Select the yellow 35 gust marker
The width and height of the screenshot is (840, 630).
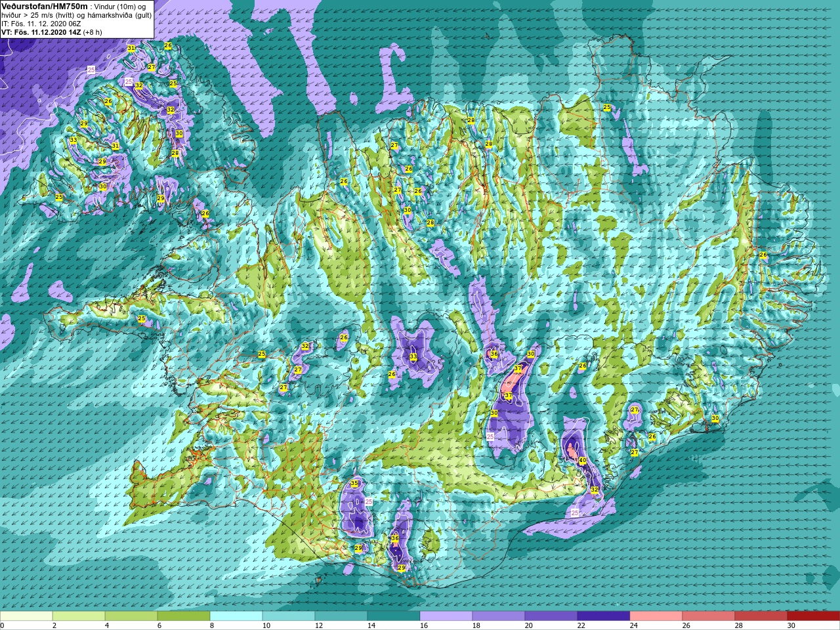(x=354, y=484)
